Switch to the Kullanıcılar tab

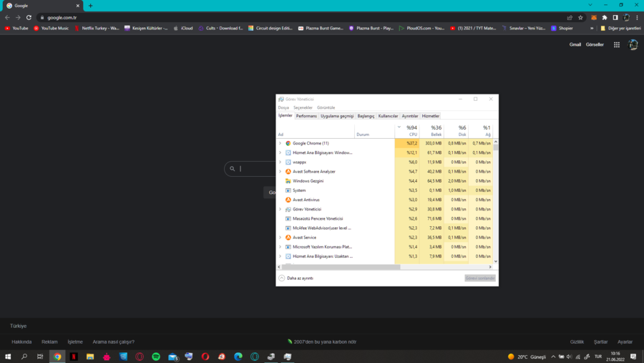(388, 116)
